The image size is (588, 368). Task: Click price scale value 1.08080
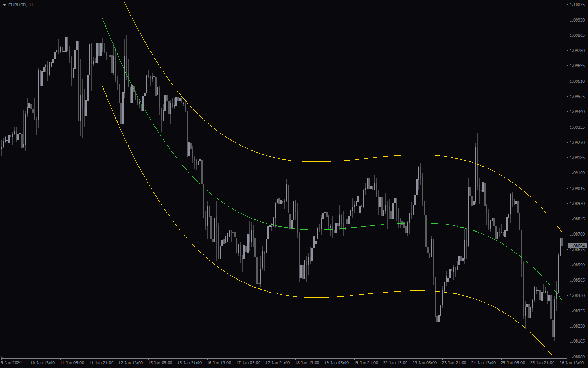(577, 356)
